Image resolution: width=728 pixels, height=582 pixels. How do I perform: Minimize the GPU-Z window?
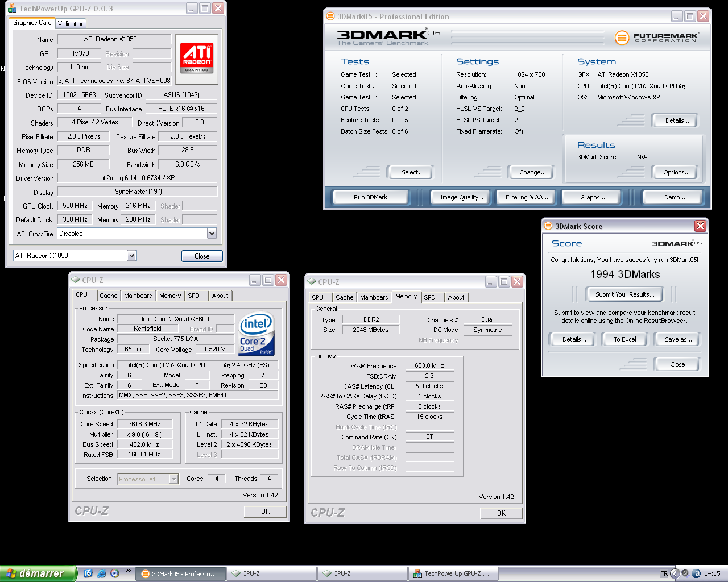point(192,9)
